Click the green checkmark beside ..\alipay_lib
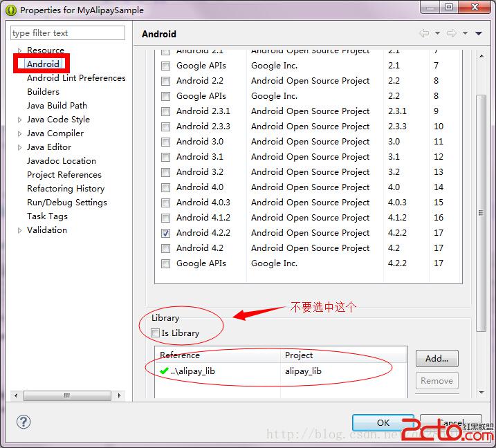 (x=164, y=371)
